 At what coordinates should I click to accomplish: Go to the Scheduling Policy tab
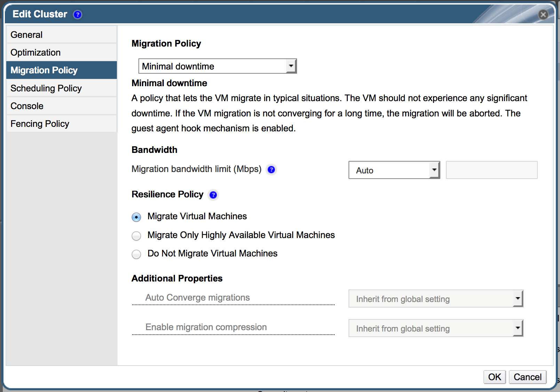[62, 88]
